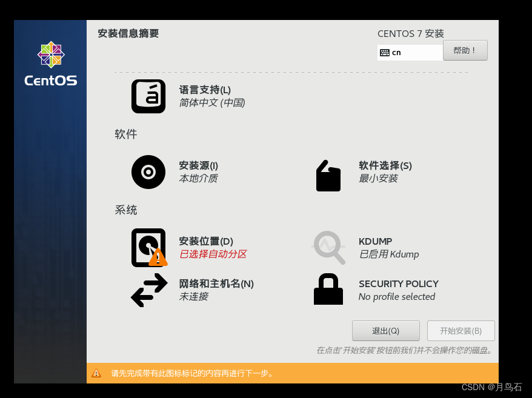
Task: Click the software selection package icon
Action: click(x=328, y=176)
